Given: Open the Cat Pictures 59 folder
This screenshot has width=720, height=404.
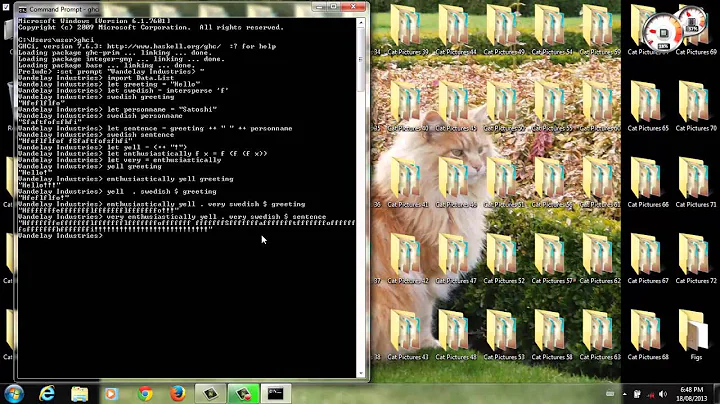Looking at the screenshot, I should pyautogui.click(x=600, y=31).
